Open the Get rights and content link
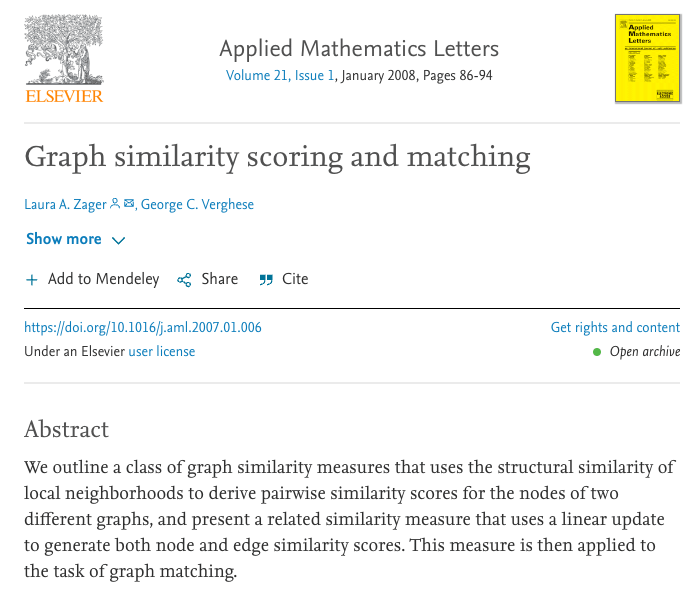 coord(615,327)
